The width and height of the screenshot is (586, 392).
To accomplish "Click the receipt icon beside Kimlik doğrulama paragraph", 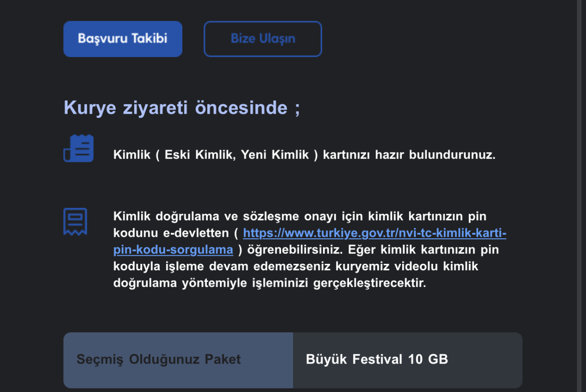I will pos(75,221).
